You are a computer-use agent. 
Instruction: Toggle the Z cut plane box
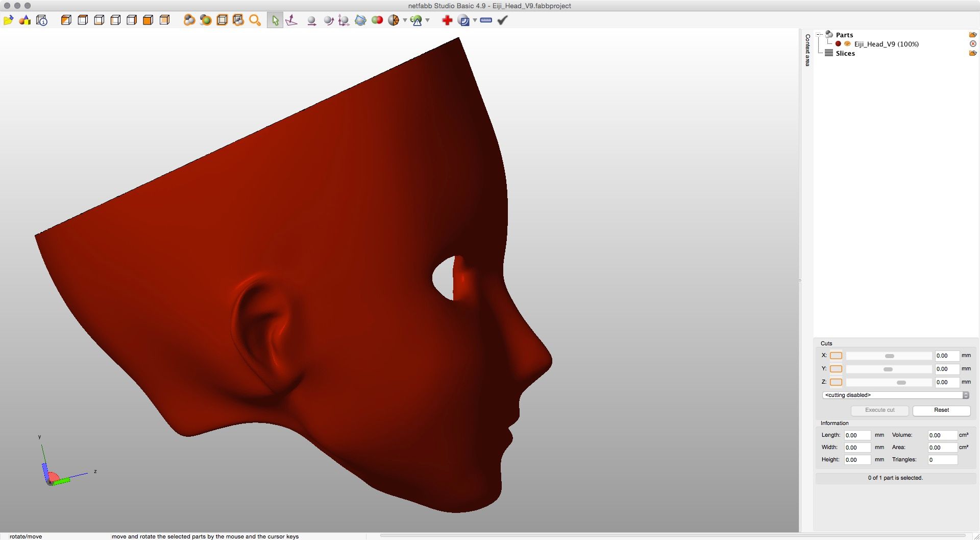836,382
